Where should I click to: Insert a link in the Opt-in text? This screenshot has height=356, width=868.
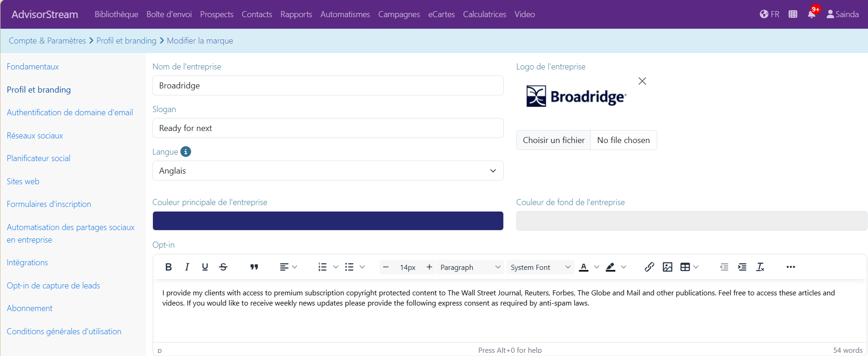649,267
